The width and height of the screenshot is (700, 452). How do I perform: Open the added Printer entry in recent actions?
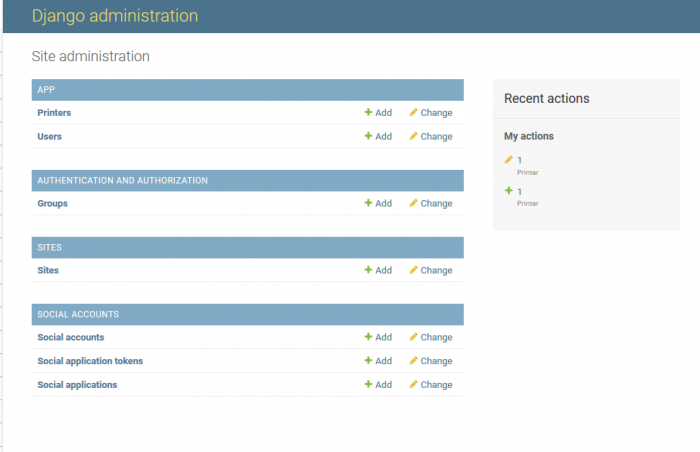tap(519, 191)
